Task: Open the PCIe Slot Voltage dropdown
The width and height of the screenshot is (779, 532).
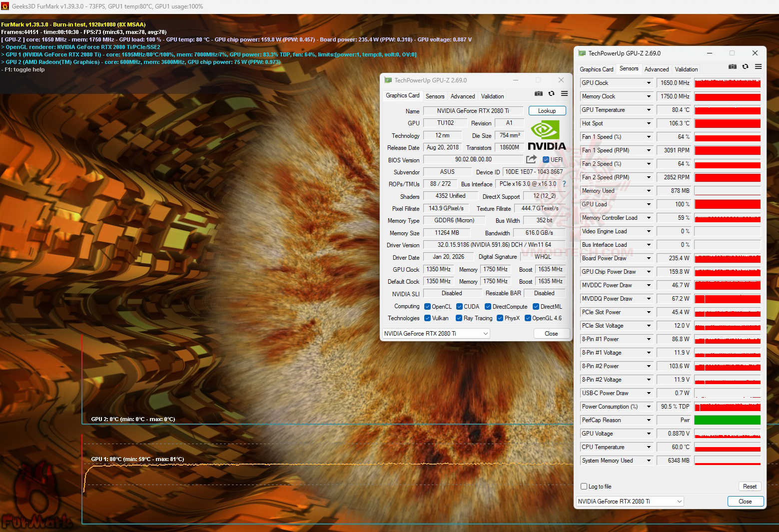Action: coord(649,326)
